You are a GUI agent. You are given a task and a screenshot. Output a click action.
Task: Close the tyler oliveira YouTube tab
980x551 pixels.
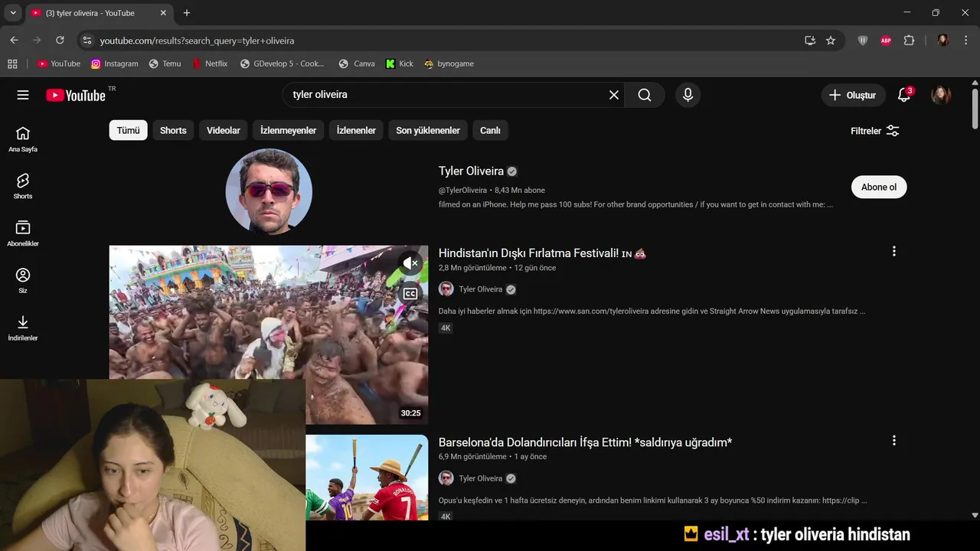click(x=163, y=13)
